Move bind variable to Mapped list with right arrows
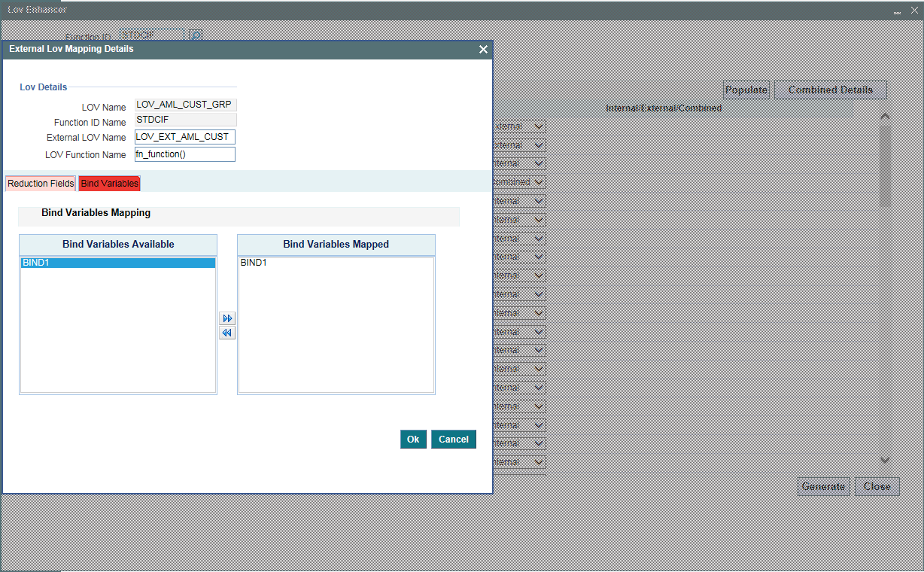924x572 pixels. [x=227, y=318]
